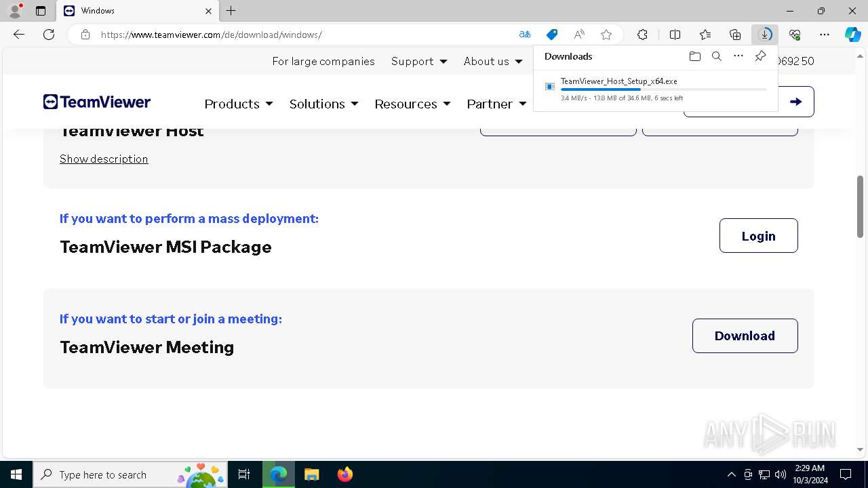Viewport: 868px width, 488px height.
Task: Add page to favorites star
Action: (x=606, y=35)
